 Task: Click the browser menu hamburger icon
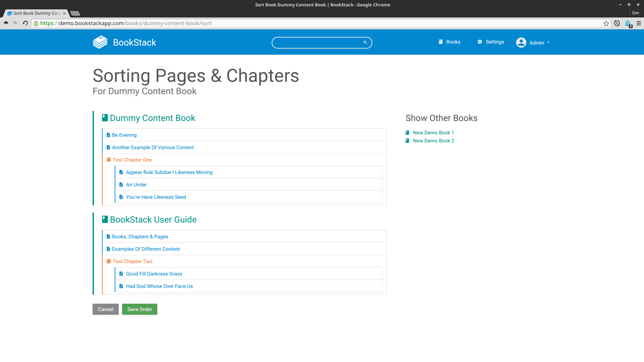click(x=639, y=23)
